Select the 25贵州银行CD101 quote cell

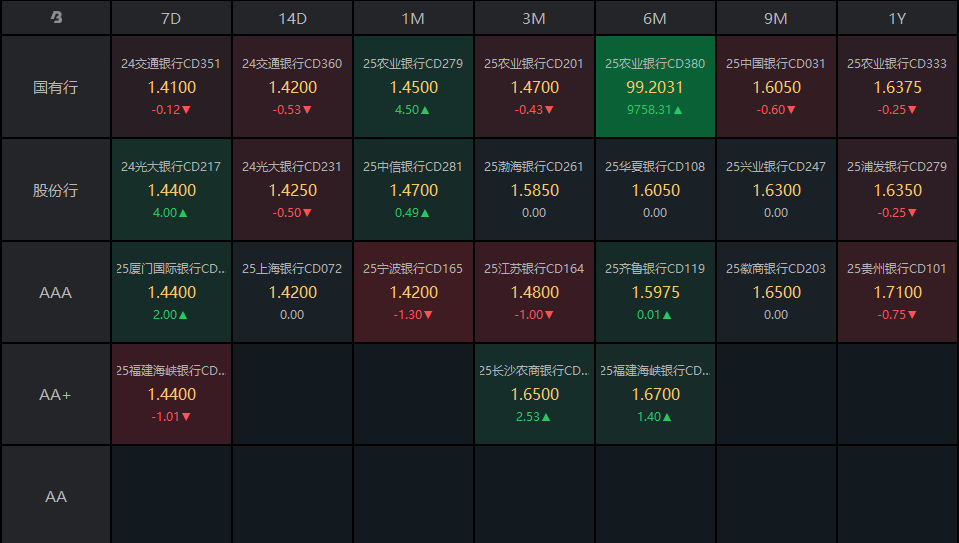[897, 293]
